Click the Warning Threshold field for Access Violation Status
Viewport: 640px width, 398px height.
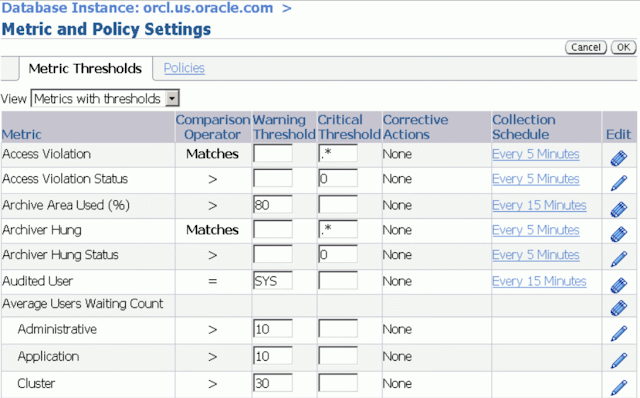pos(273,178)
